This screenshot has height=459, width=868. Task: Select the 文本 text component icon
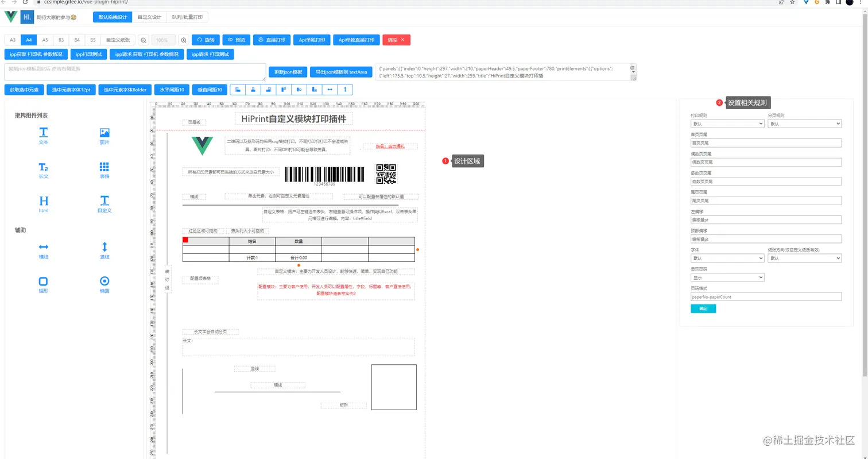click(43, 132)
